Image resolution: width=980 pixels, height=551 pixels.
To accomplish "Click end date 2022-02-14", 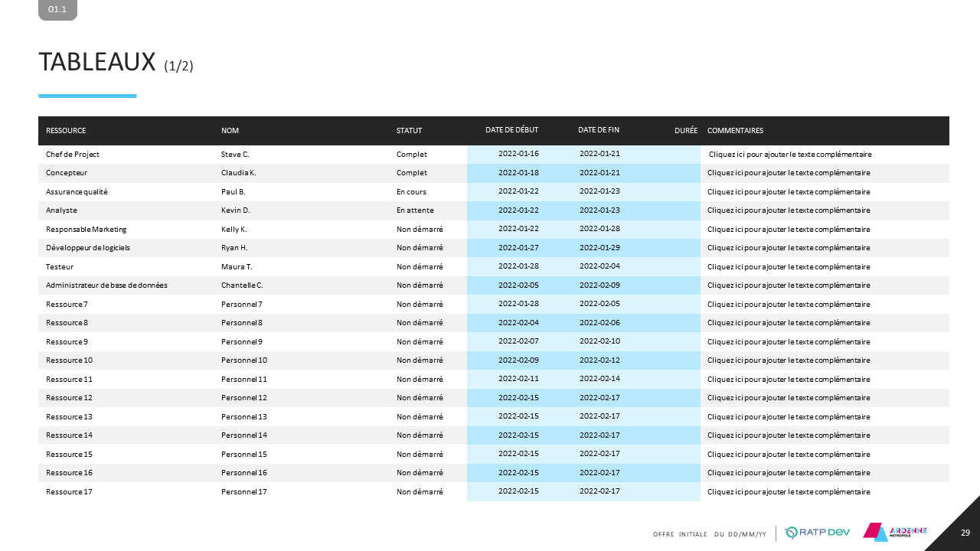I will point(599,379).
